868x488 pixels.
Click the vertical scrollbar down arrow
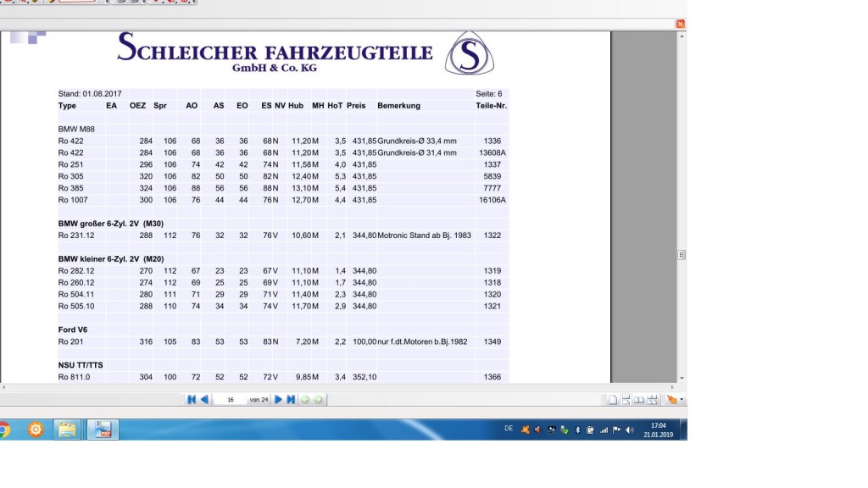click(682, 378)
